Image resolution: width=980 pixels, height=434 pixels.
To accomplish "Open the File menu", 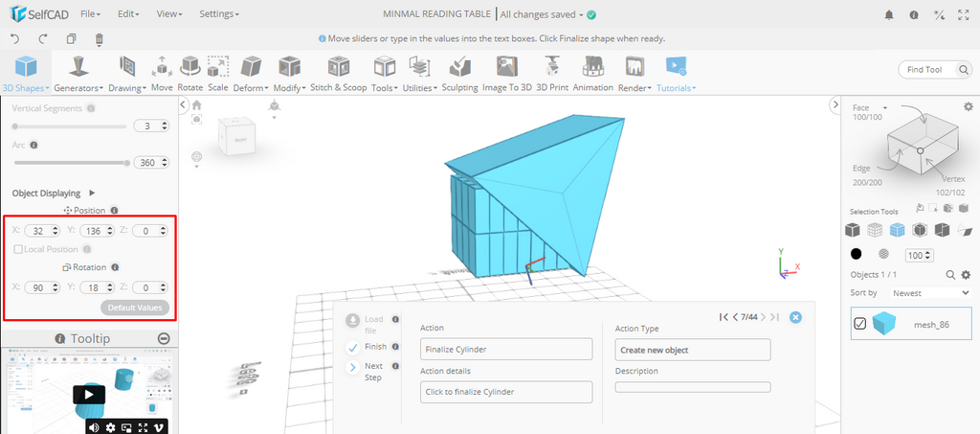I will click(x=91, y=14).
